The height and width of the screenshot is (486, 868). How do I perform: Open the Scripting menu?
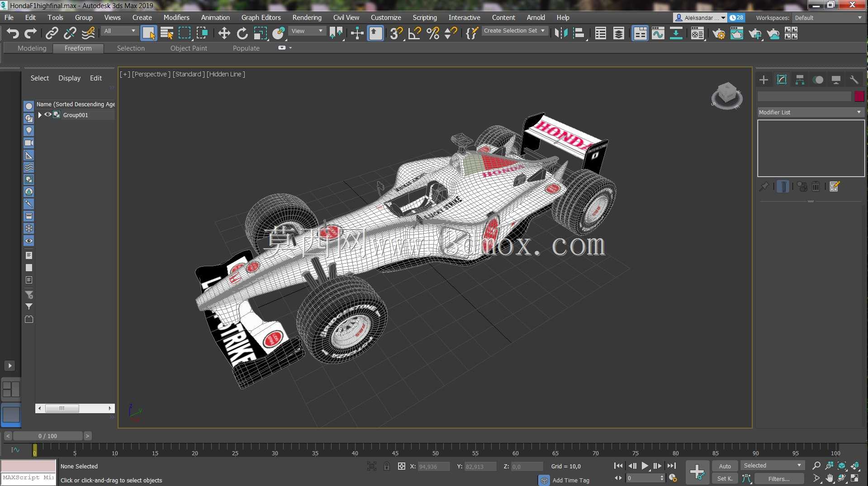click(x=424, y=17)
